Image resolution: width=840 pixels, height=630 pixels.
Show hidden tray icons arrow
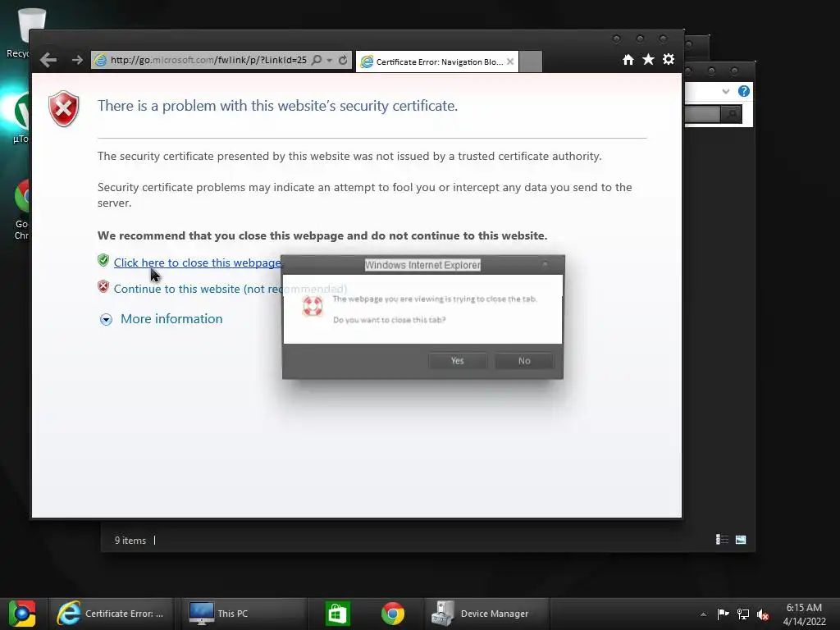point(703,614)
